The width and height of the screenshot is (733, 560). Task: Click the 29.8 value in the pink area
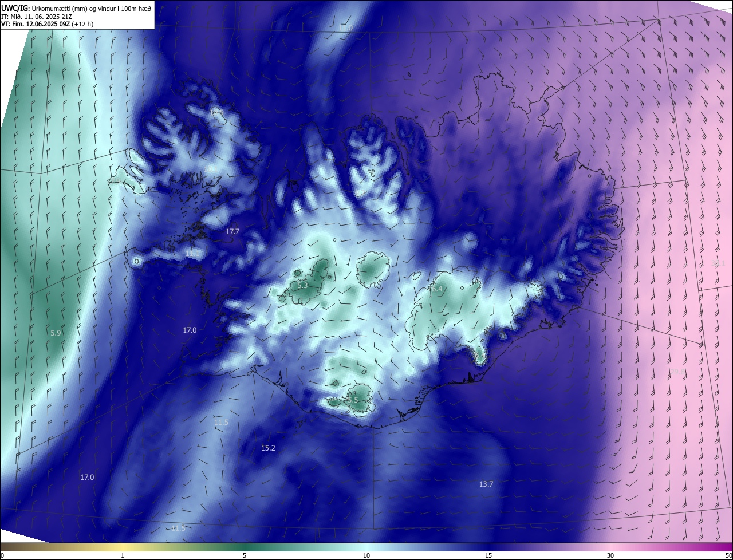tap(677, 372)
